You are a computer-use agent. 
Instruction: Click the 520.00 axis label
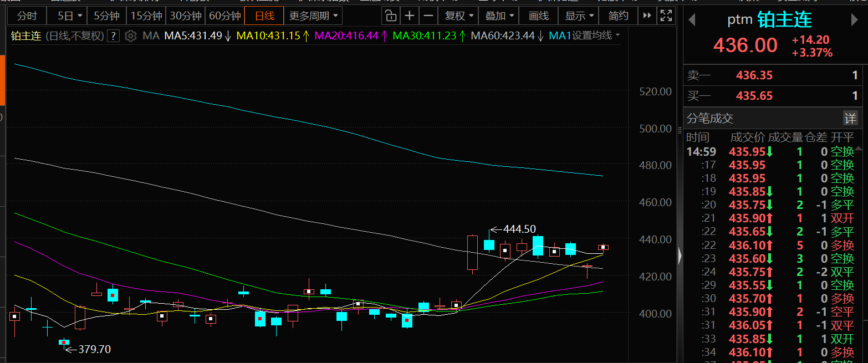click(656, 91)
